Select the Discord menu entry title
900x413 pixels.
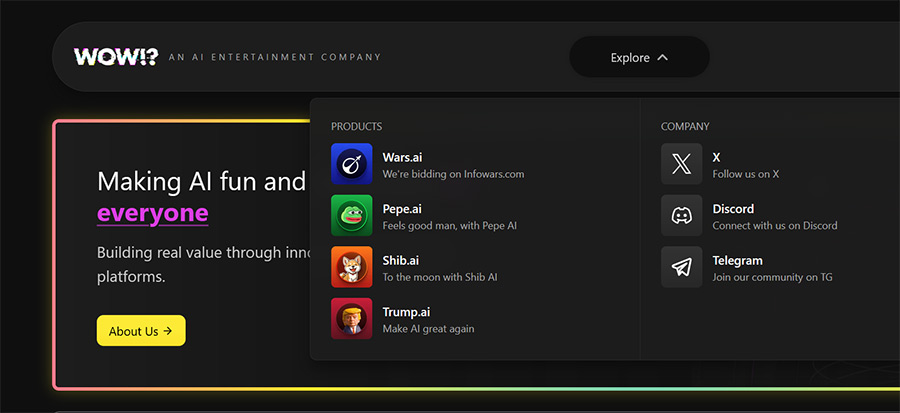point(733,209)
